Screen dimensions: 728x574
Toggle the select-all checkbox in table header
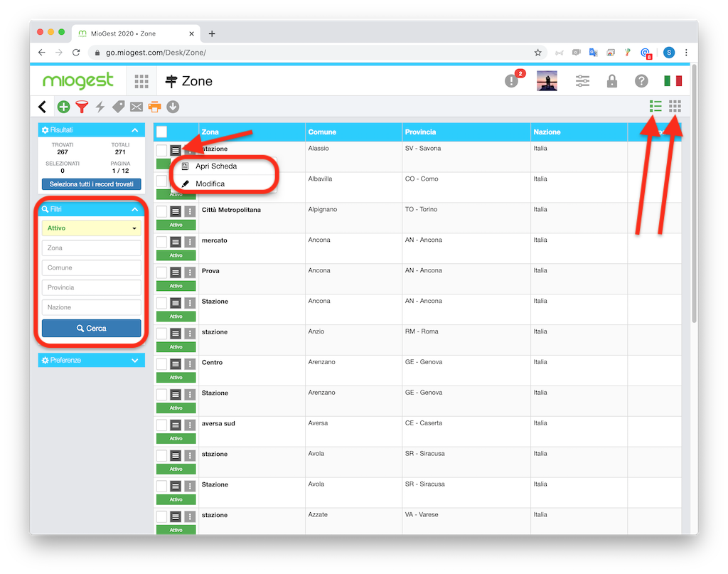[161, 132]
